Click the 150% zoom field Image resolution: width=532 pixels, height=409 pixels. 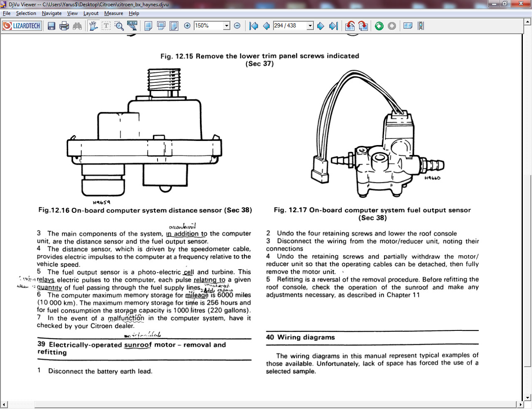[209, 26]
